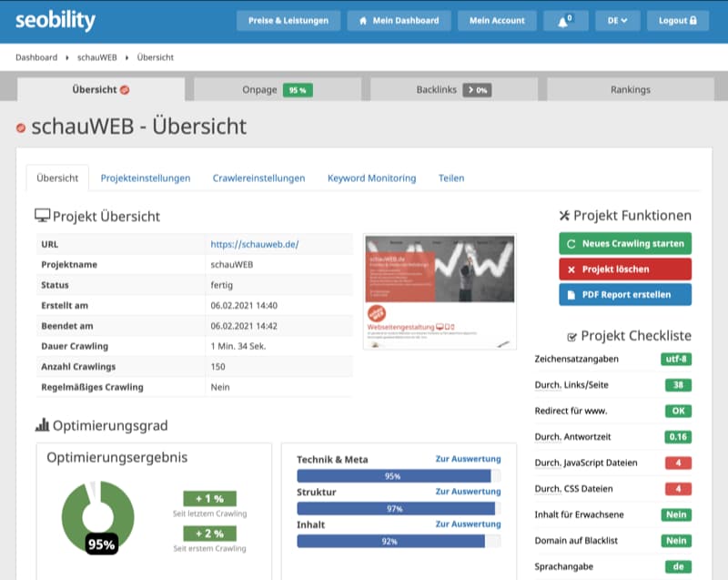Open the DE language dropdown
The width and height of the screenshot is (728, 580).
[x=618, y=21]
